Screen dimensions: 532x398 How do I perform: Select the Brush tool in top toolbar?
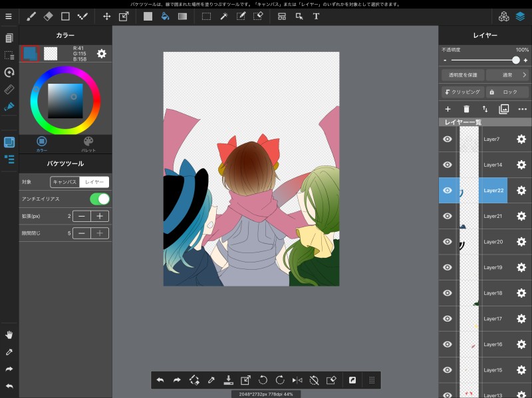(31, 16)
